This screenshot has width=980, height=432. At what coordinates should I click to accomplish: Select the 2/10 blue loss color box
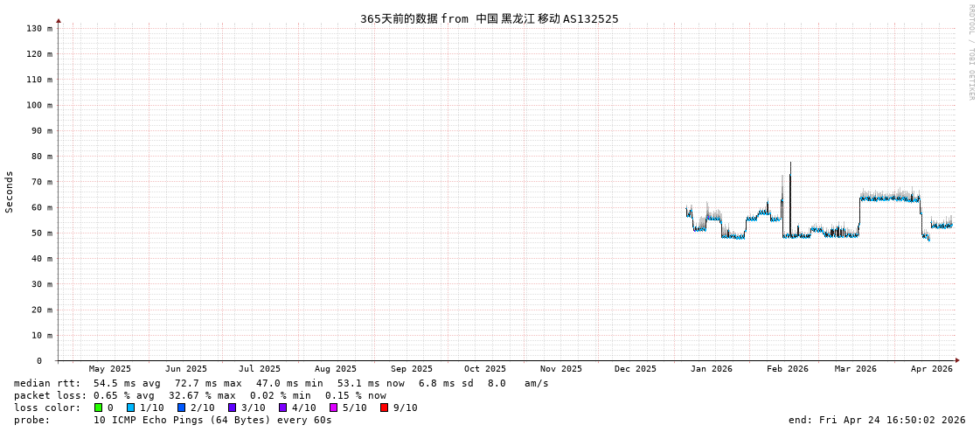click(x=181, y=408)
